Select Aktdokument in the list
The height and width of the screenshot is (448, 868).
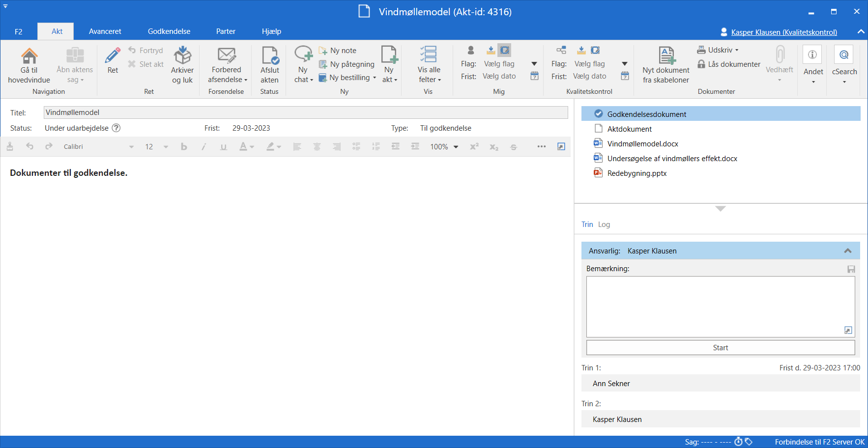630,129
